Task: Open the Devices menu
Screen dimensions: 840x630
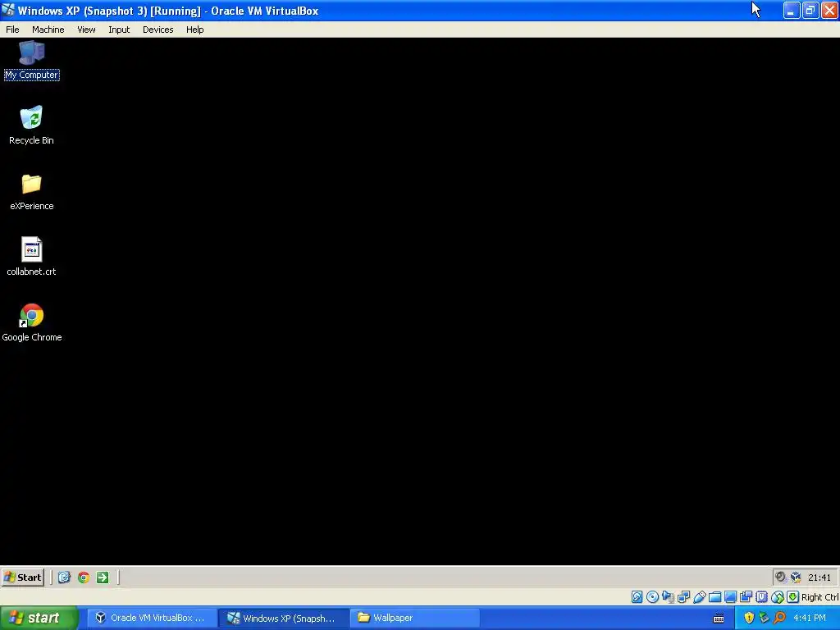Action: coord(158,30)
